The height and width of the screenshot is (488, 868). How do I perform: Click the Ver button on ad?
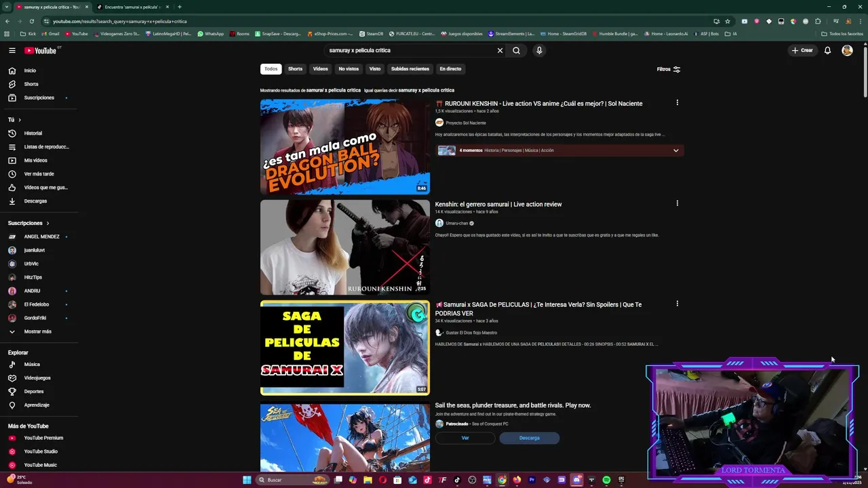click(465, 438)
